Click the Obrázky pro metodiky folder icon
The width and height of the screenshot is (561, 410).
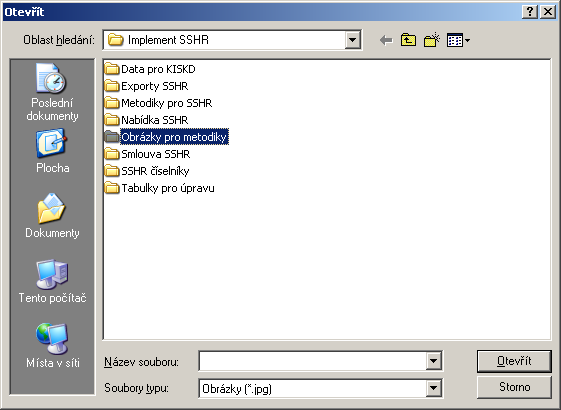(x=112, y=137)
